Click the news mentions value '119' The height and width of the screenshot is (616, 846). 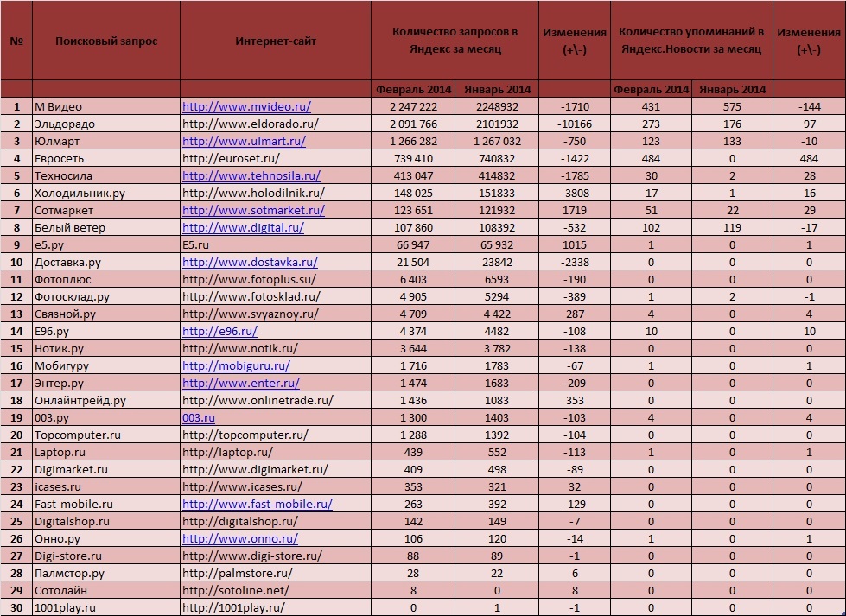pyautogui.click(x=732, y=227)
